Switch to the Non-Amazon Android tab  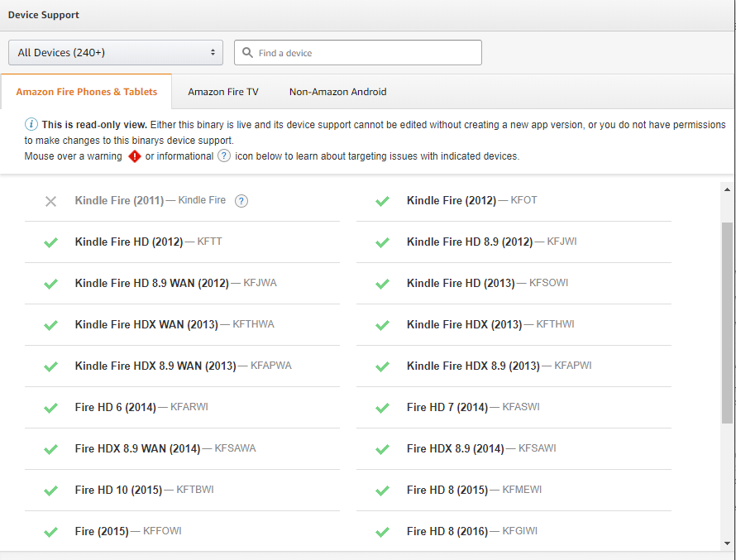tap(337, 92)
